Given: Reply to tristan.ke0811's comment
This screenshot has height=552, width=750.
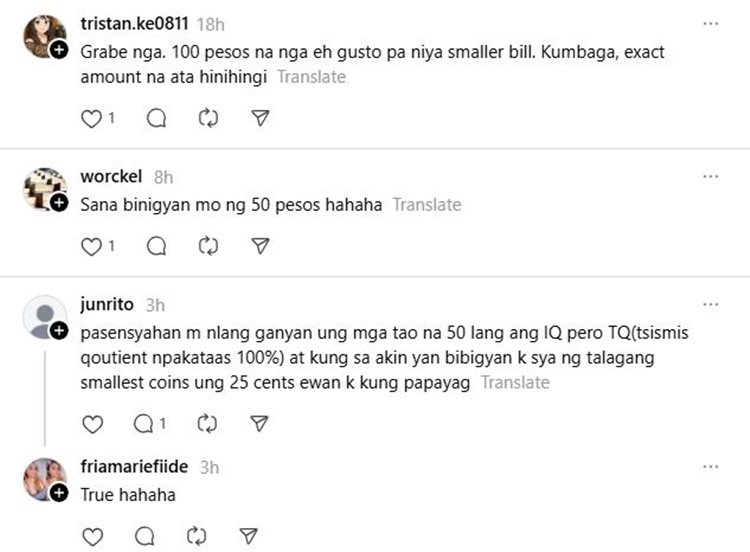Looking at the screenshot, I should pyautogui.click(x=156, y=118).
